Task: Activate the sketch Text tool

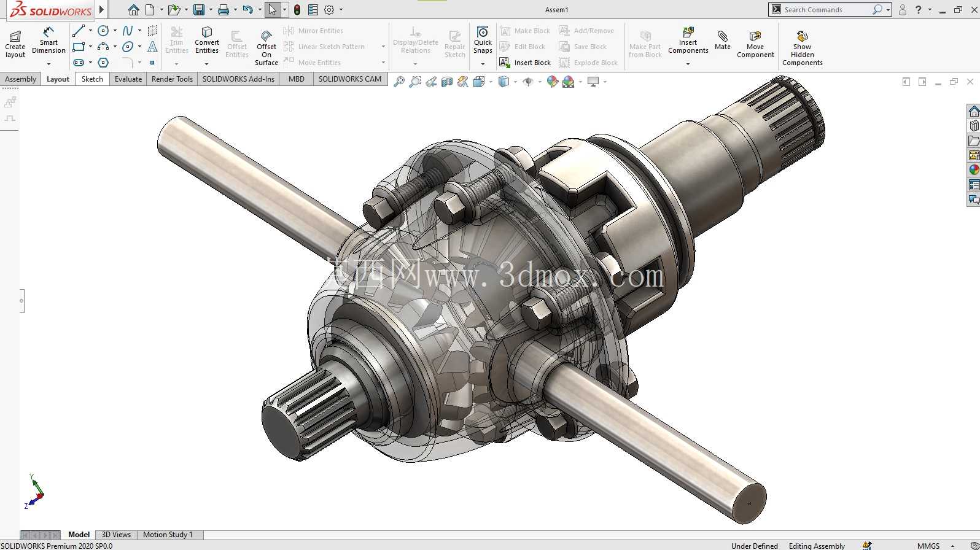Action: (152, 47)
